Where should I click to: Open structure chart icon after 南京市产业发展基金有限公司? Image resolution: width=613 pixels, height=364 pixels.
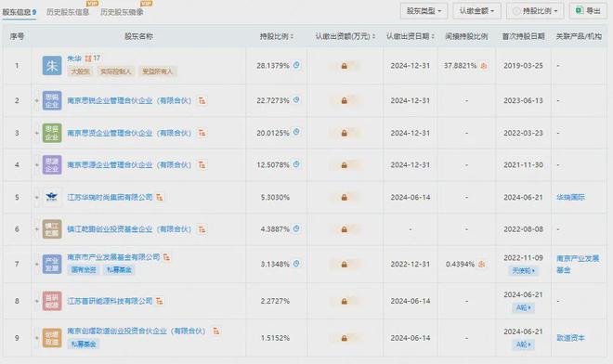[167, 257]
